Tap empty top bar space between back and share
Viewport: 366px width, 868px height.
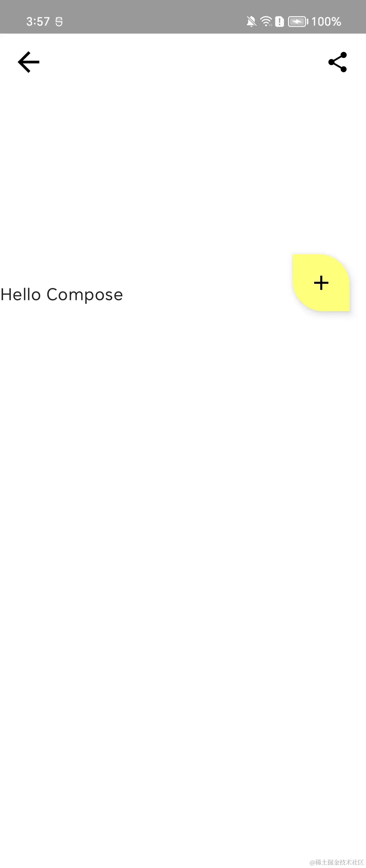click(x=183, y=62)
